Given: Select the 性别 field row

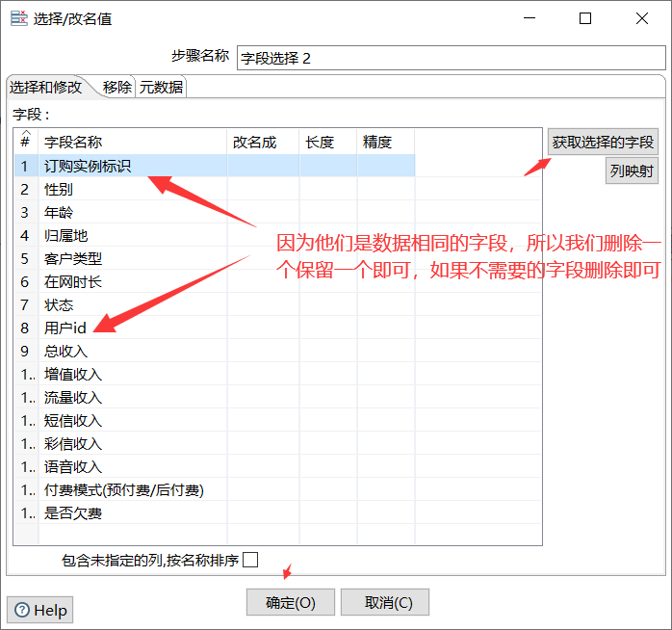Looking at the screenshot, I should pyautogui.click(x=215, y=189).
